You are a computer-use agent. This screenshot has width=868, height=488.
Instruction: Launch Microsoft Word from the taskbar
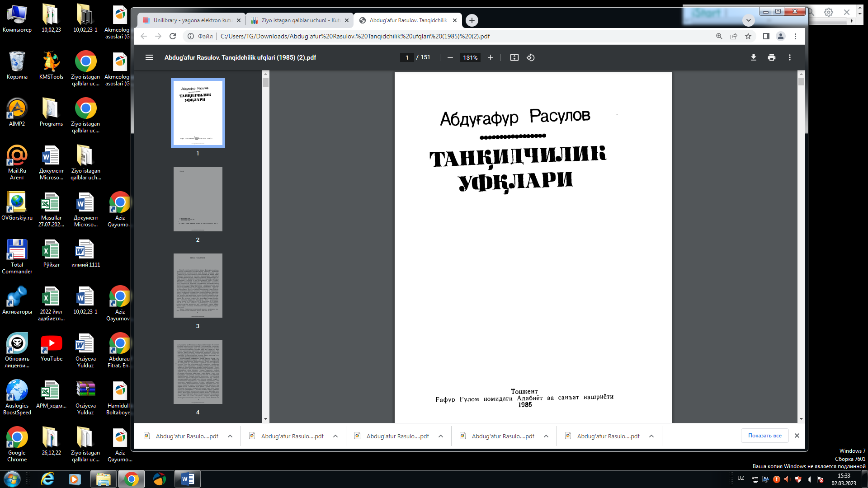point(187,479)
